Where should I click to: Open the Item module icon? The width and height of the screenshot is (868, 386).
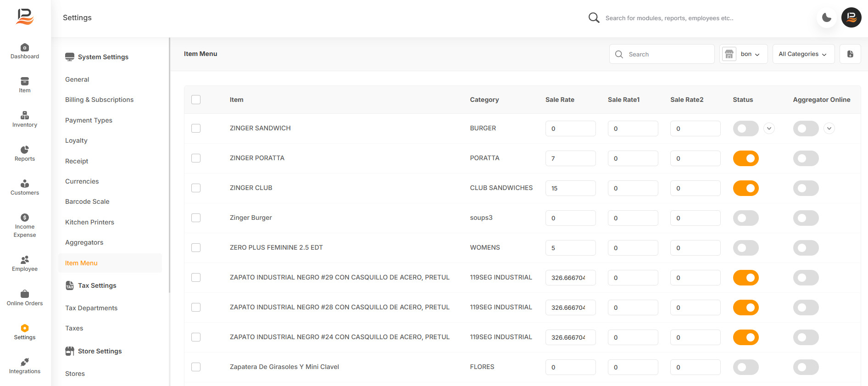coord(25,81)
